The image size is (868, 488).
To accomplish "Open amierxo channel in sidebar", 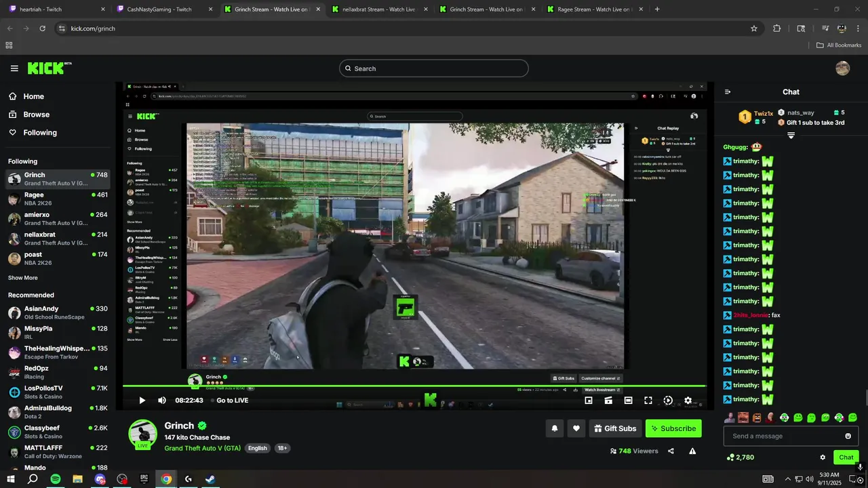I will tap(58, 219).
